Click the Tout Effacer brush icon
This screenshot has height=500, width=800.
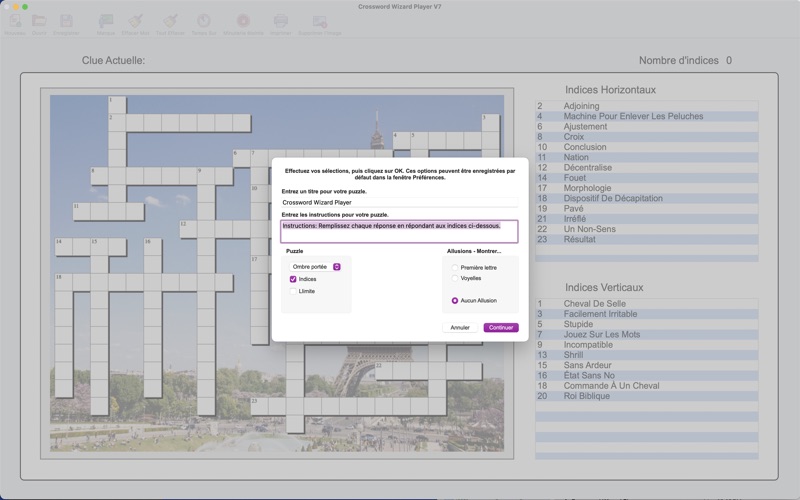[170, 21]
